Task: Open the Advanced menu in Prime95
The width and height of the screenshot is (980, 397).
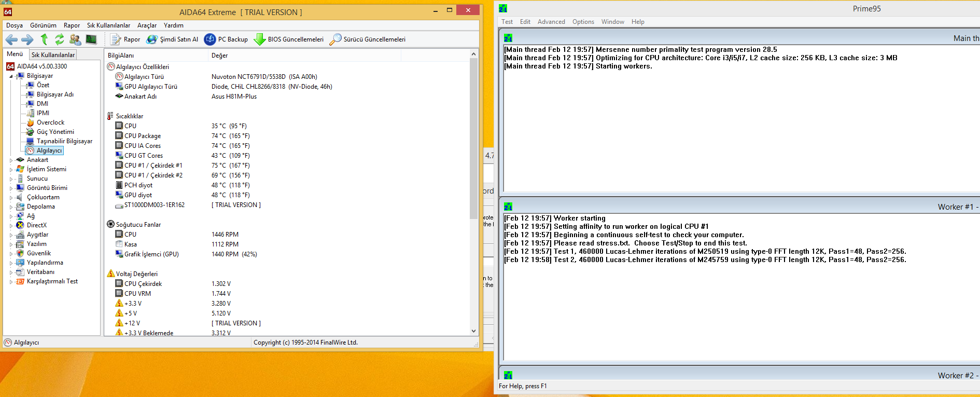Action: pos(551,22)
